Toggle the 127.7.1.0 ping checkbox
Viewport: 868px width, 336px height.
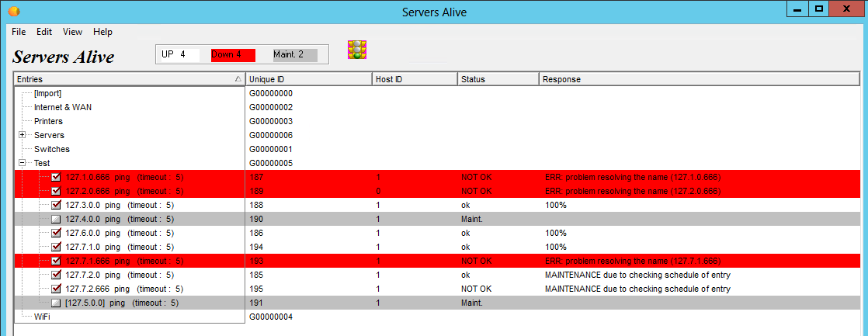coord(56,247)
